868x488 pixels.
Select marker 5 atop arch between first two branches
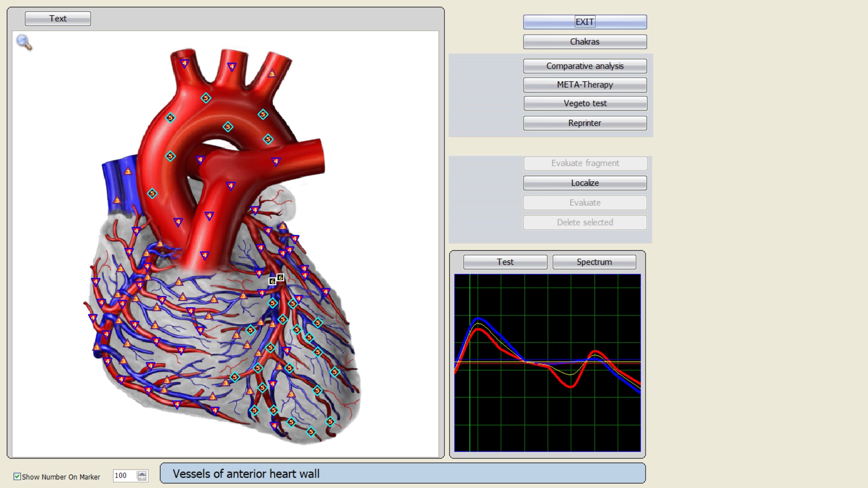[206, 98]
